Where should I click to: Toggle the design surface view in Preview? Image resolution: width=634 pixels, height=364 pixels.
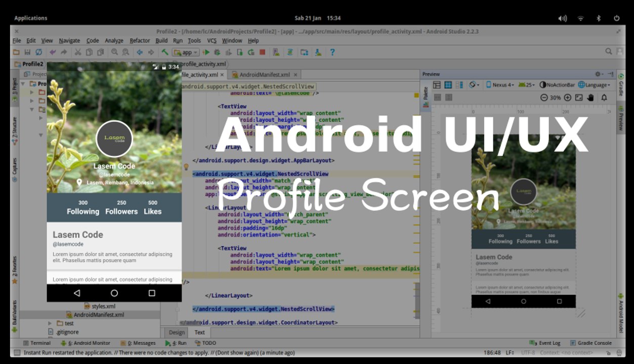(x=437, y=85)
